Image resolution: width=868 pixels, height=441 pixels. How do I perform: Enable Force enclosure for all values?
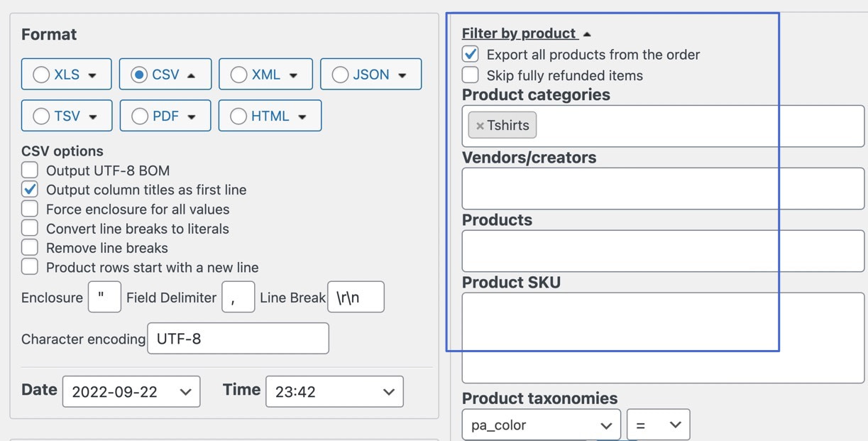tap(30, 209)
